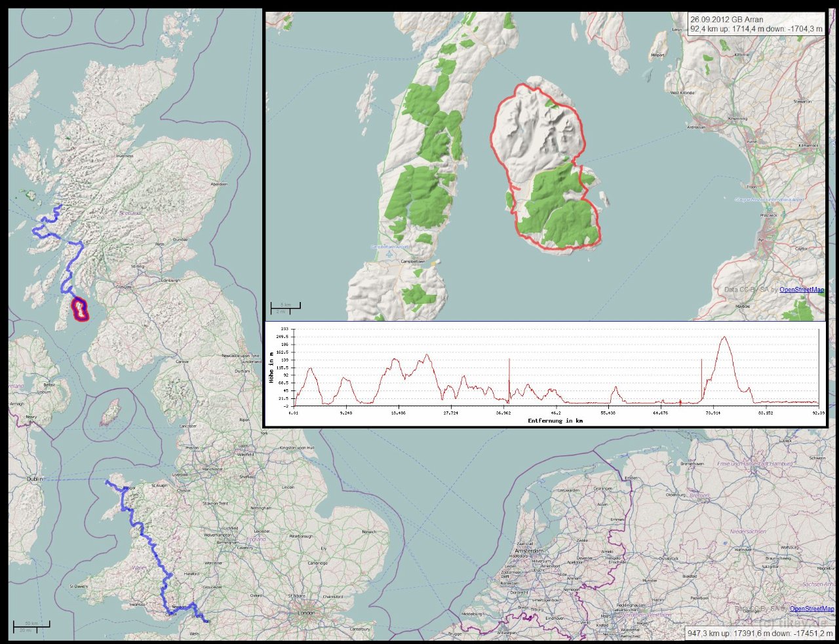This screenshot has height=644, width=839.
Task: Click the '26.09.2012 GB Arran' title text
Action: (726, 20)
